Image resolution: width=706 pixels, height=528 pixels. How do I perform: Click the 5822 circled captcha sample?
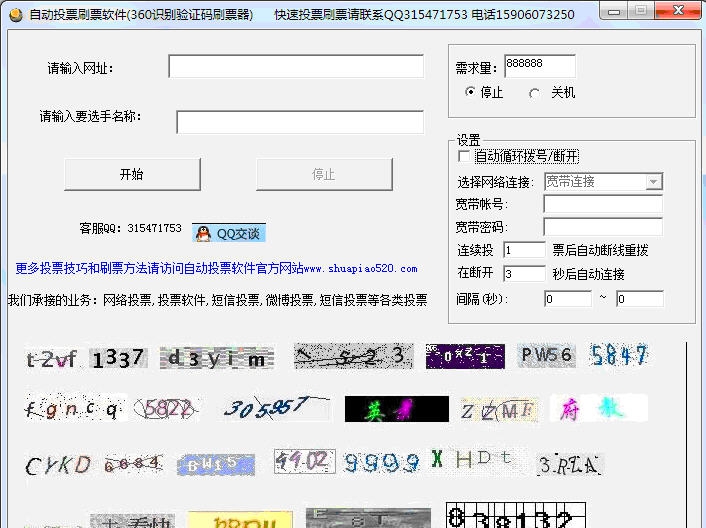tap(167, 409)
